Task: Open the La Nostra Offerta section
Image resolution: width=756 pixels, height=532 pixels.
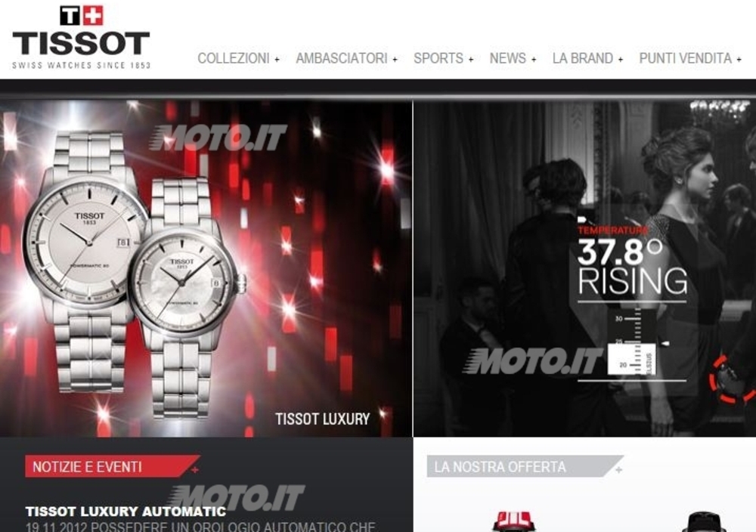Action: [500, 466]
